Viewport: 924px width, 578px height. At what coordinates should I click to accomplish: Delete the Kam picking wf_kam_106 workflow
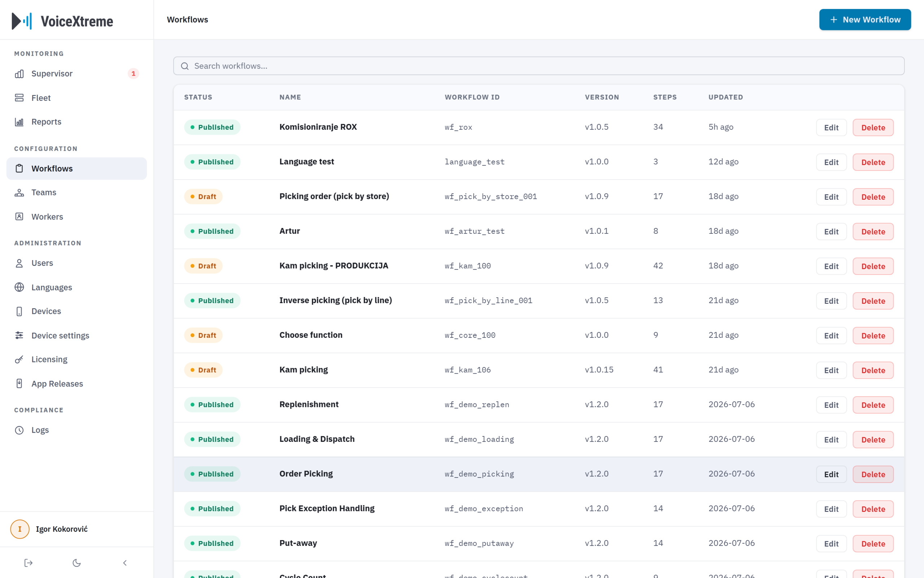point(873,370)
